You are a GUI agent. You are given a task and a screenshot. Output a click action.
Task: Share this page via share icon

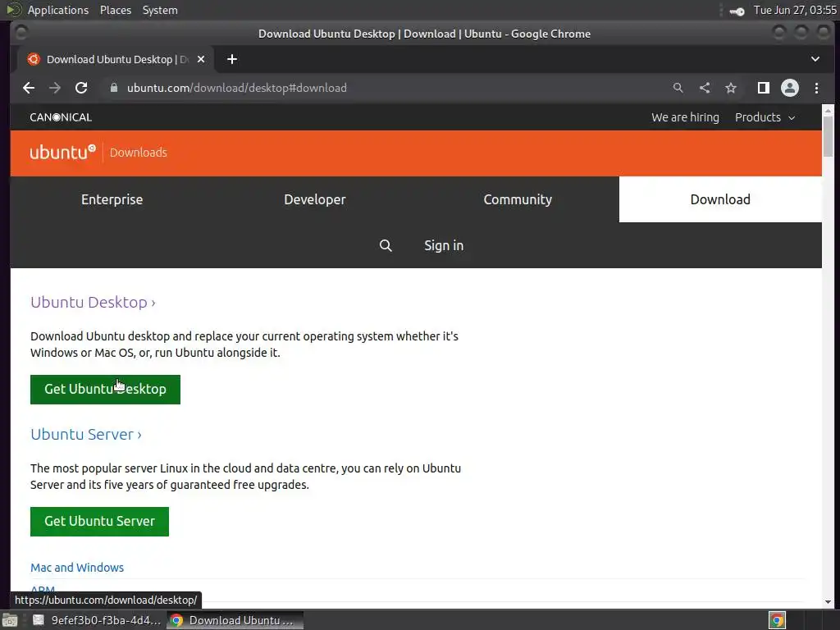point(705,88)
